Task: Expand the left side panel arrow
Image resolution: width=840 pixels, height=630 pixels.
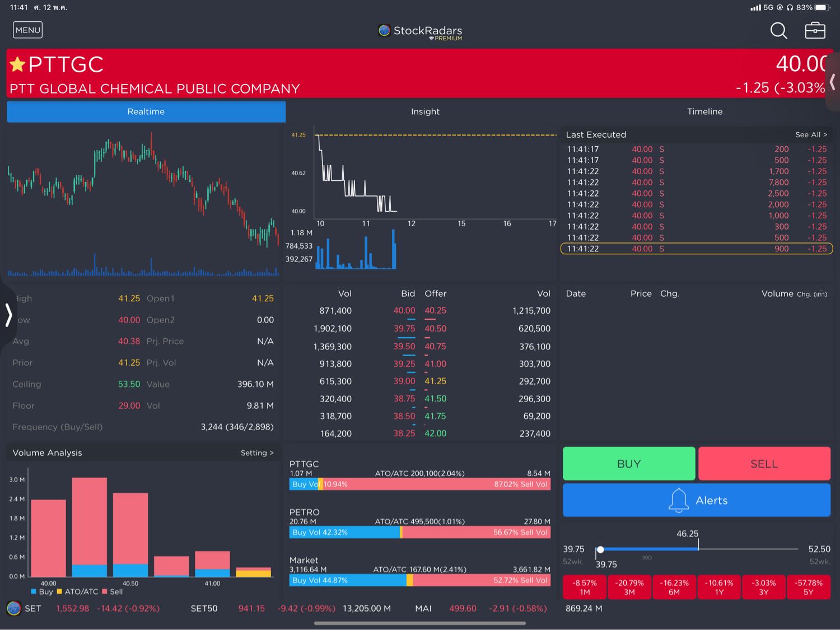Action: coord(8,315)
